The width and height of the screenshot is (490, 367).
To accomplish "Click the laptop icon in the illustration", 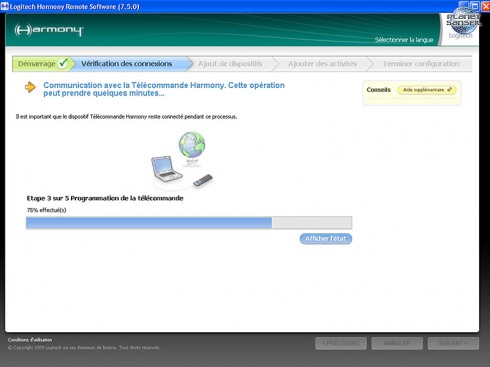I will tap(166, 169).
